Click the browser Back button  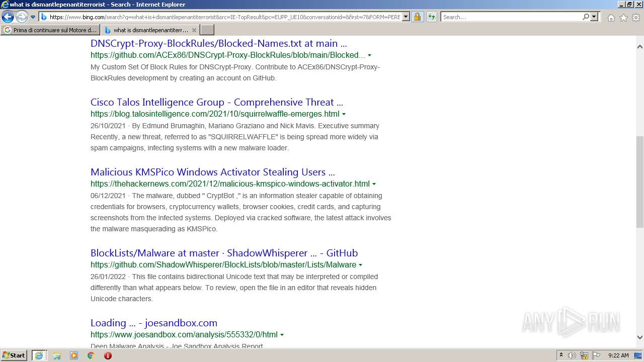[x=8, y=17]
